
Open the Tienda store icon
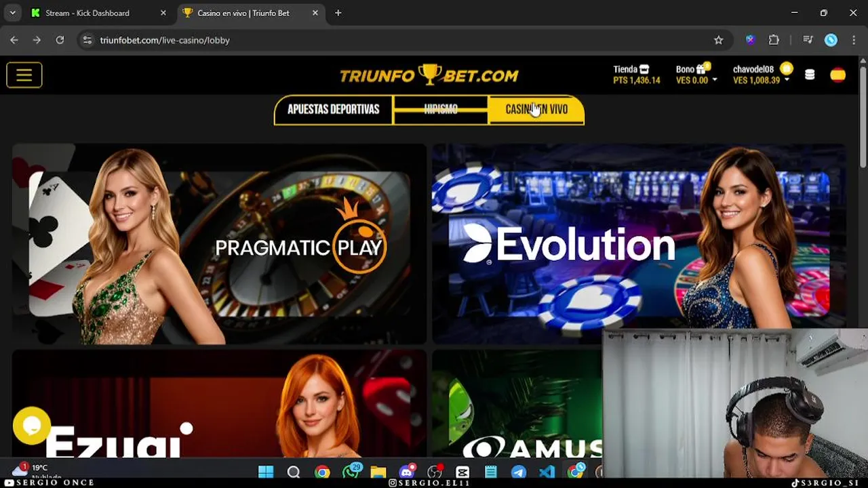point(644,69)
